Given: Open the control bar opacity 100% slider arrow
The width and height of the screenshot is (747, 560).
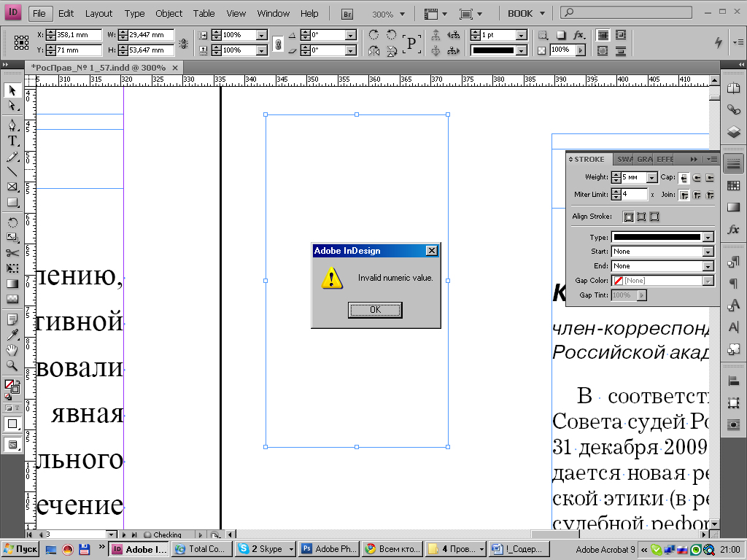Looking at the screenshot, I should point(580,50).
